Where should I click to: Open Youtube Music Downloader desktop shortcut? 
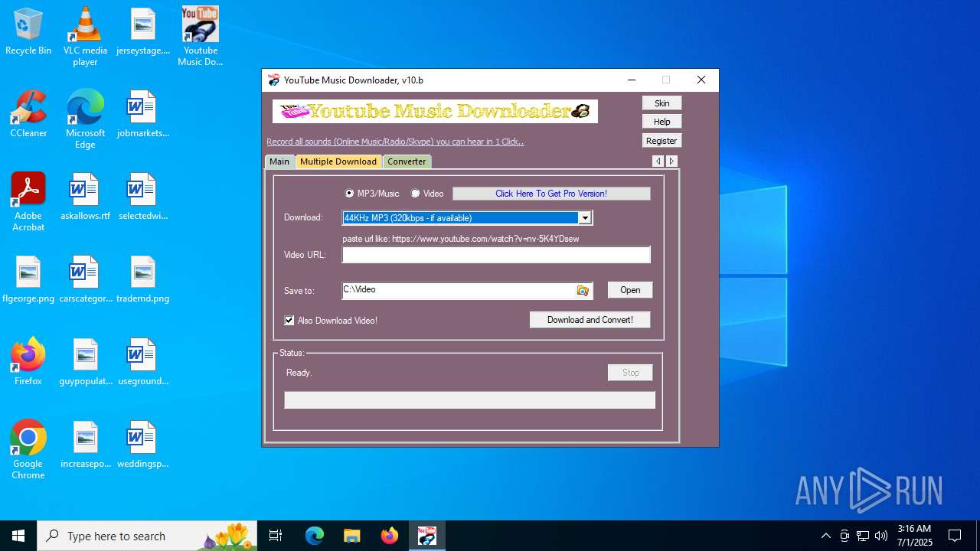tap(200, 36)
